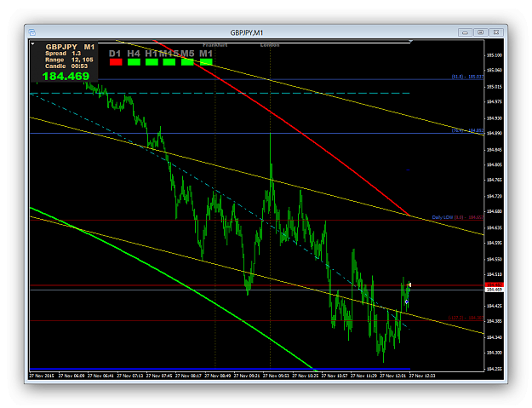Viewport: 532px width, 408px height.
Task: Click the GBPJPY M1 symbol heading in info panel
Action: pos(70,47)
